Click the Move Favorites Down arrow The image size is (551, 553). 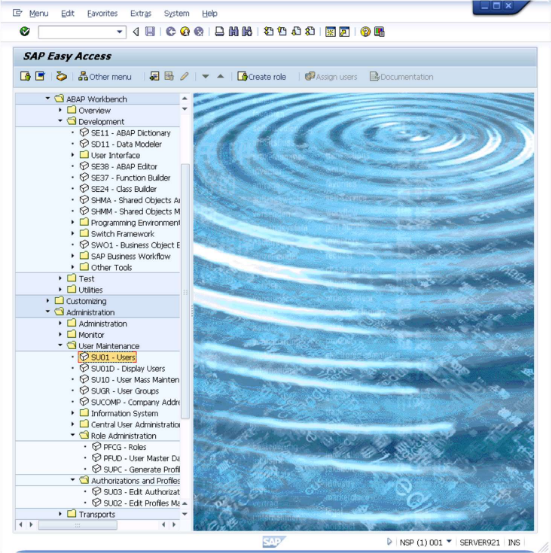coord(205,76)
